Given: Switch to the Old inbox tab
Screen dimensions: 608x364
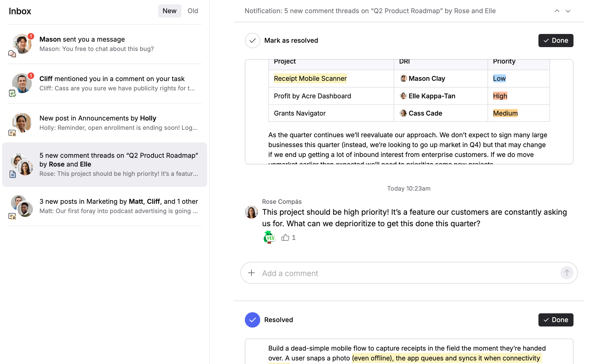Looking at the screenshot, I should tap(193, 11).
